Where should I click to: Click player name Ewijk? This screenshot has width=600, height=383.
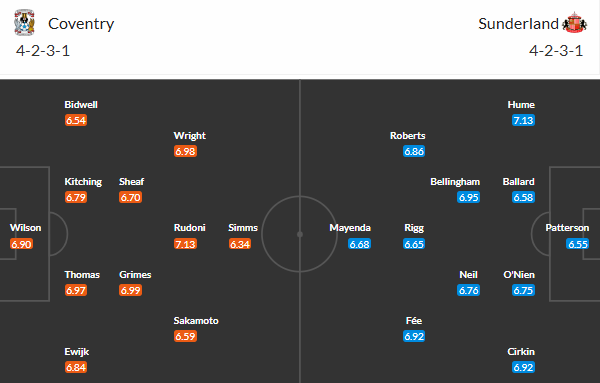77,352
